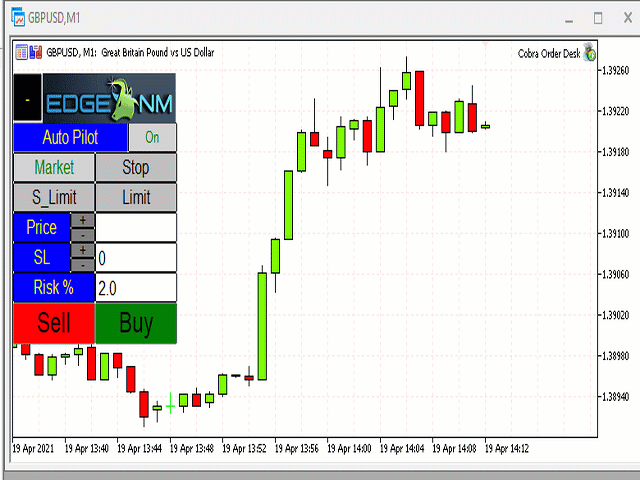
Task: Maximize the GBPUSD,M1 chart window
Action: [x=598, y=18]
